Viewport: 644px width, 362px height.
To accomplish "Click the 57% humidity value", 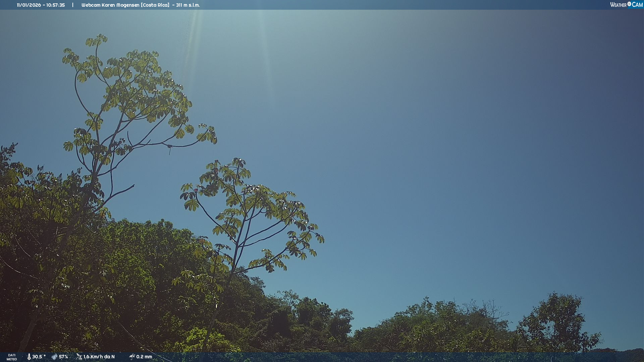I will tap(63, 357).
